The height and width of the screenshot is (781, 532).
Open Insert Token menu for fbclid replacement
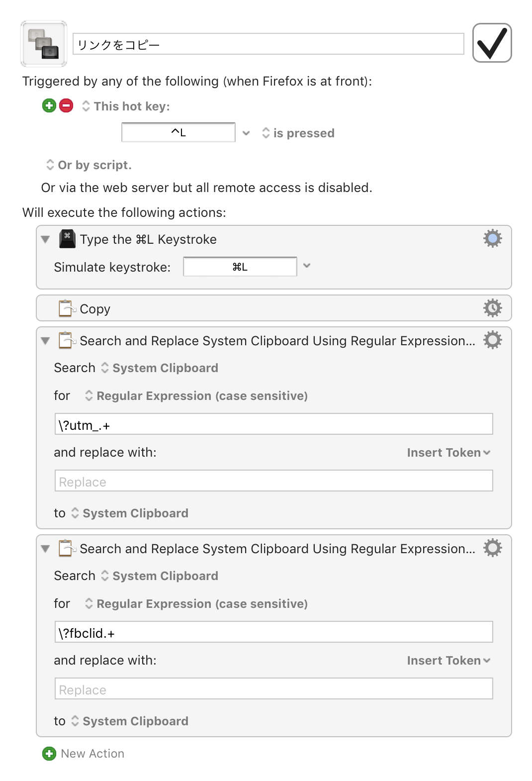click(448, 661)
